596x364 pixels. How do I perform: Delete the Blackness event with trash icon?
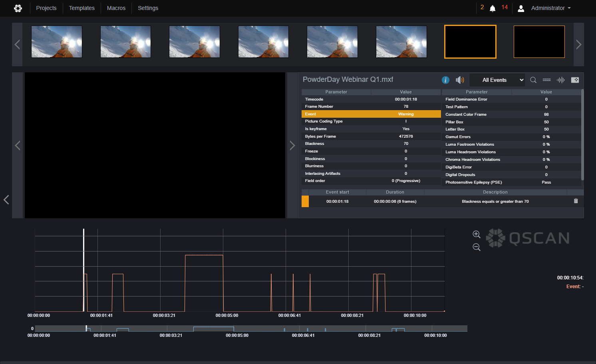[x=576, y=201]
